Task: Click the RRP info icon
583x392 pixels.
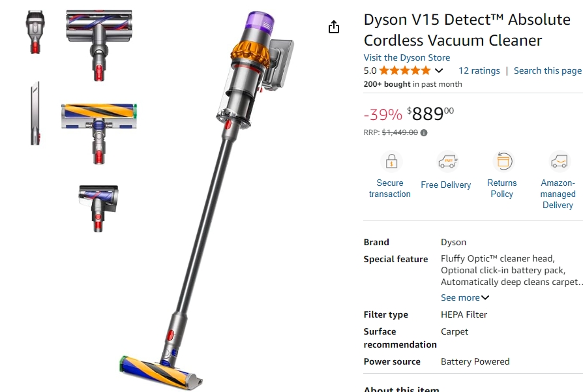Action: pyautogui.click(x=424, y=133)
